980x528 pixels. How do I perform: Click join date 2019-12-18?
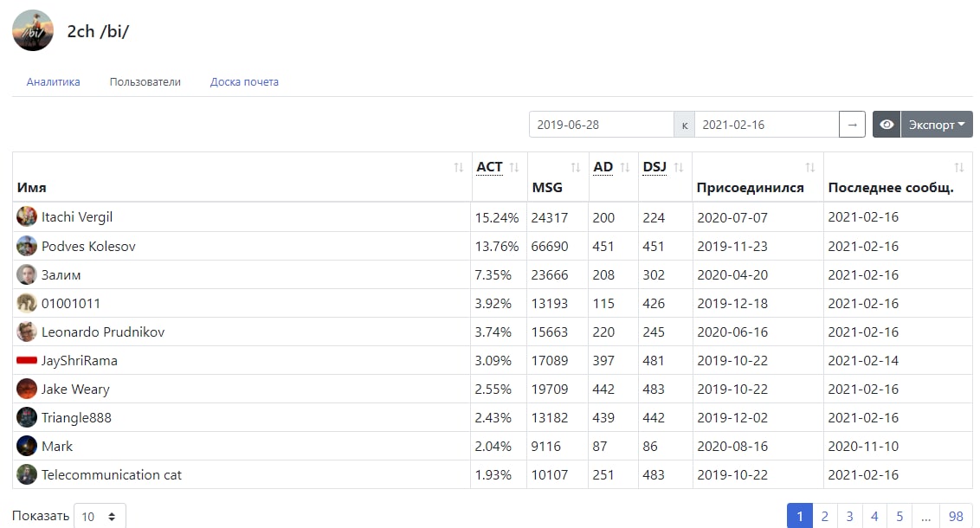[732, 304]
